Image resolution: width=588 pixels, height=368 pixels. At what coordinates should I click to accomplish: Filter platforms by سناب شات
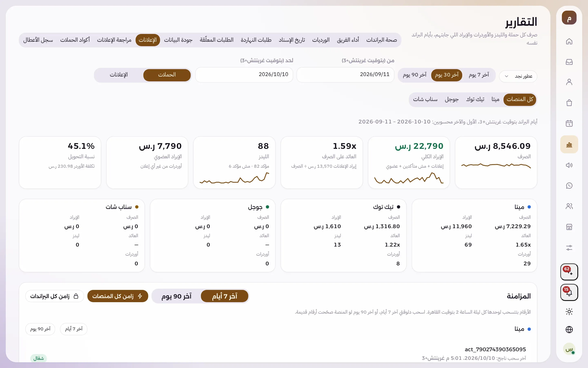pos(425,100)
